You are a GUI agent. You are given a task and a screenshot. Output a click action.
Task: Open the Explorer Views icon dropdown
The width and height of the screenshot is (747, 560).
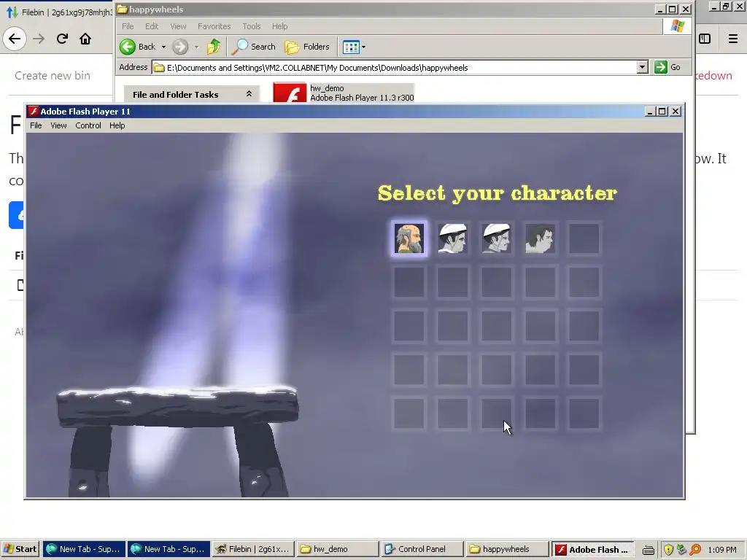tap(354, 47)
